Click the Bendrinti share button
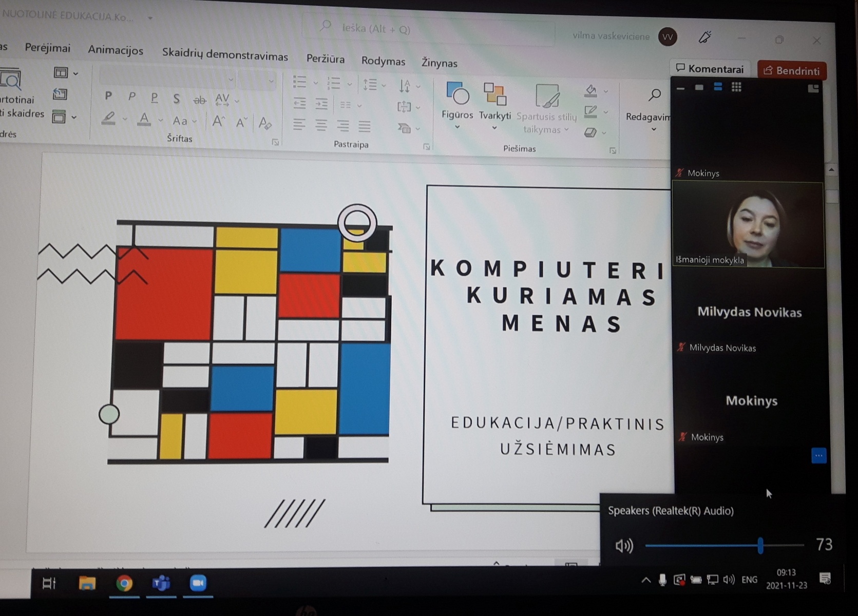 coord(792,70)
